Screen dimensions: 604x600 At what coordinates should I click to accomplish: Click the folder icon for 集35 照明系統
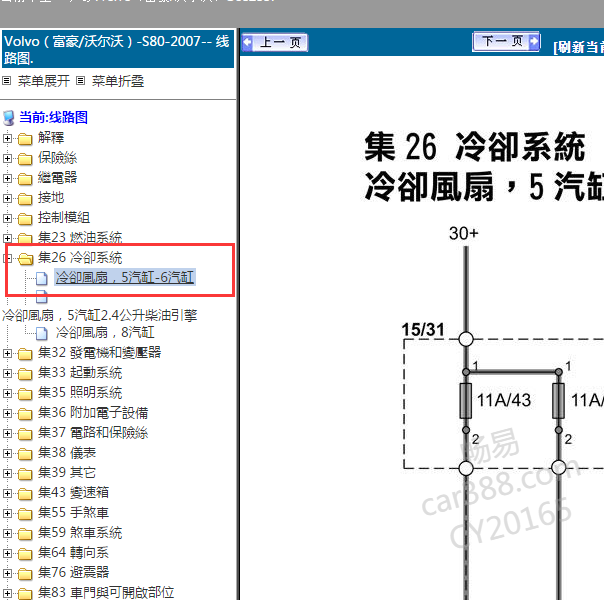pyautogui.click(x=25, y=394)
